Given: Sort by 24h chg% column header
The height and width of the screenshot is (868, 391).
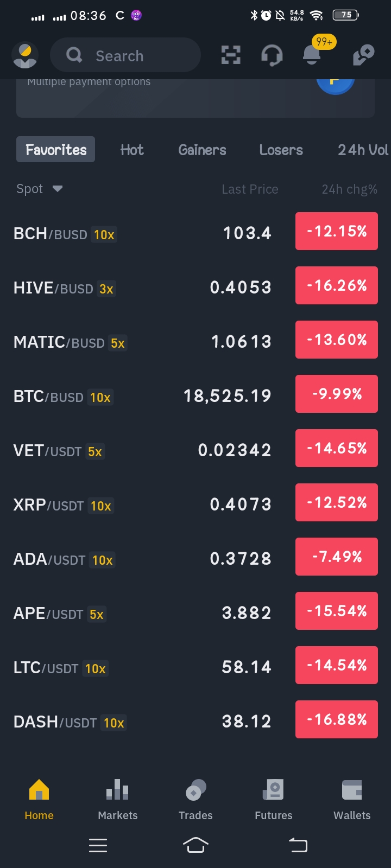Looking at the screenshot, I should tap(349, 189).
